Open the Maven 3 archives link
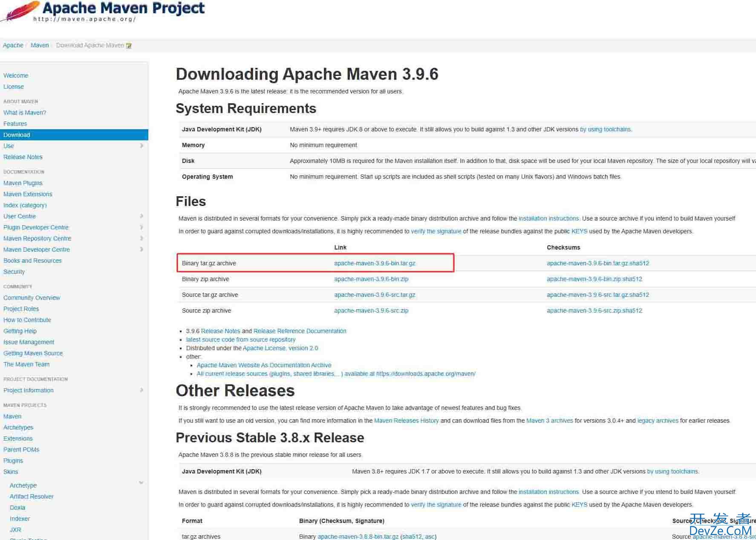The image size is (756, 540). point(549,421)
